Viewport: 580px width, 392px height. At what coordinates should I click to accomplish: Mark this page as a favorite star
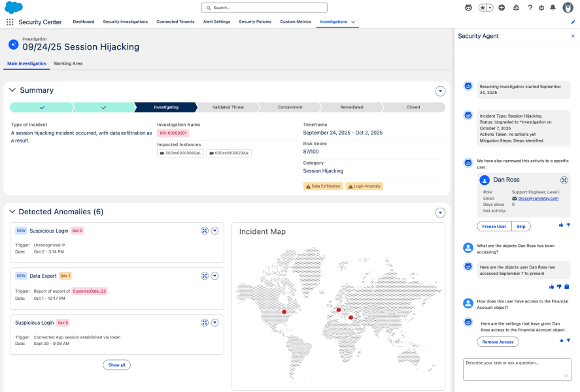(x=483, y=8)
